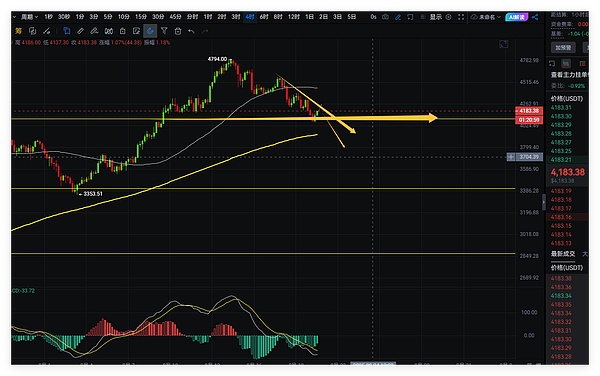
Task: Select the filter funnel icon
Action: point(164,31)
